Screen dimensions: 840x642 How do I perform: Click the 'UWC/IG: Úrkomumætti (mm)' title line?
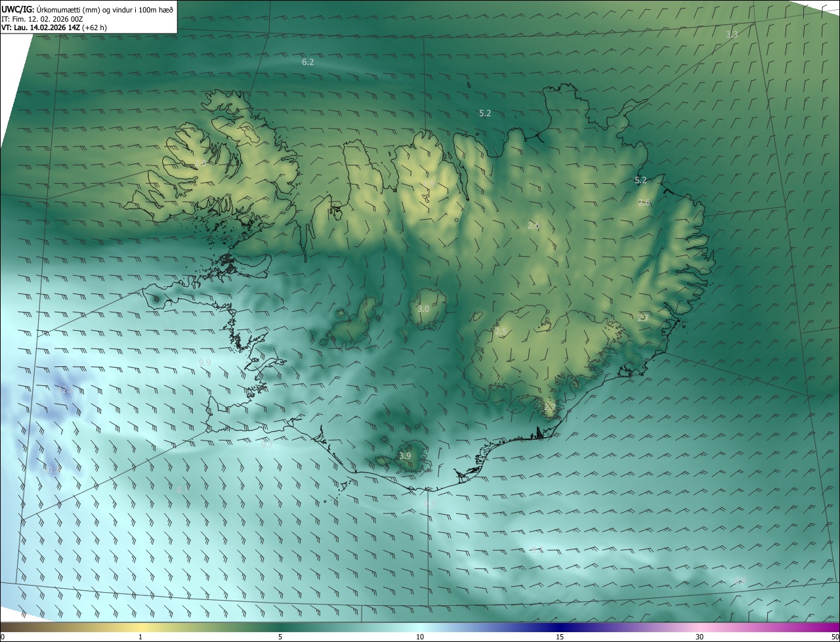pyautogui.click(x=87, y=9)
